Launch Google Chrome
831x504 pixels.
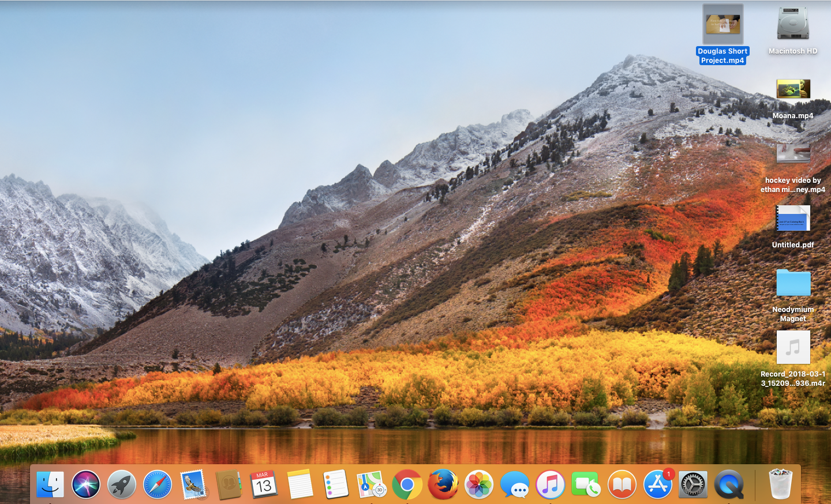[407, 484]
